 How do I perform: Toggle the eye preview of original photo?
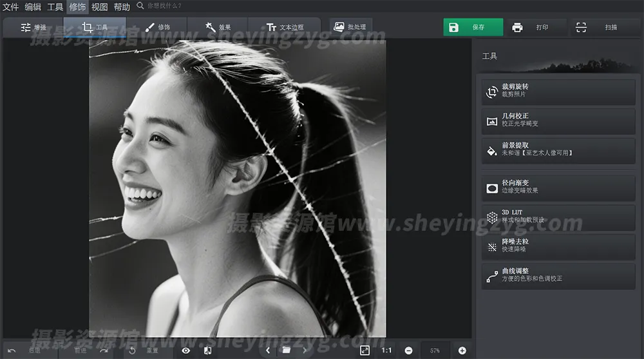pos(186,350)
